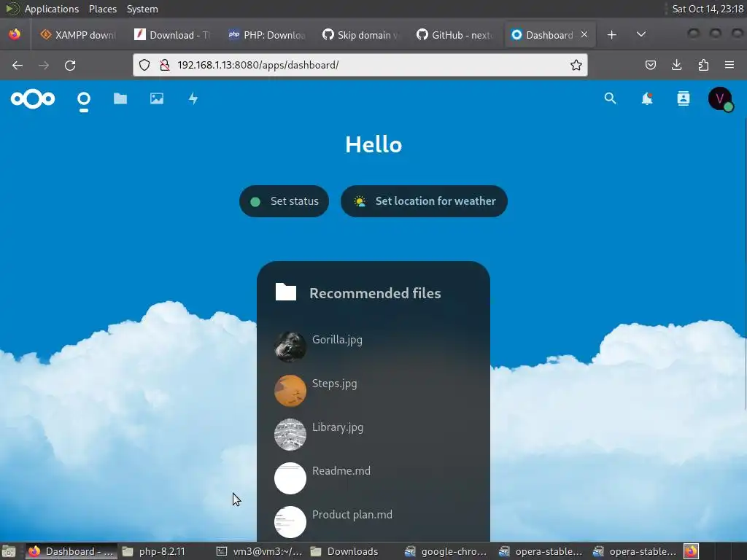Open the Places menu

coord(103,9)
